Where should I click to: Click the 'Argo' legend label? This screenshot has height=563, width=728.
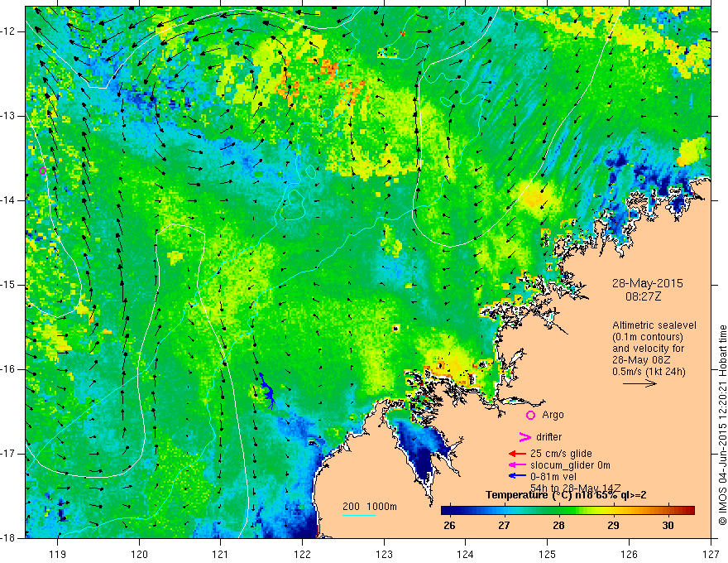point(553,415)
